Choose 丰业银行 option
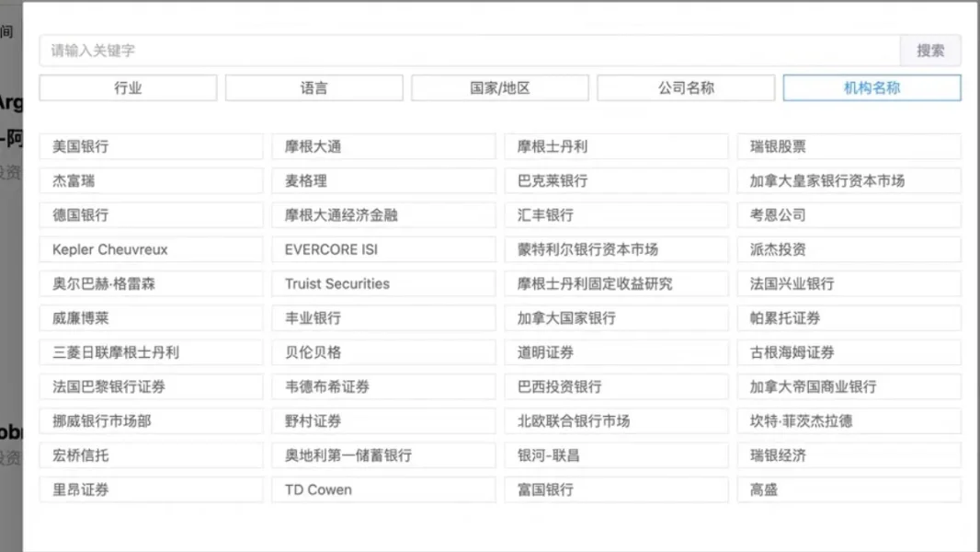Screen dimensions: 980x552 (x=383, y=318)
